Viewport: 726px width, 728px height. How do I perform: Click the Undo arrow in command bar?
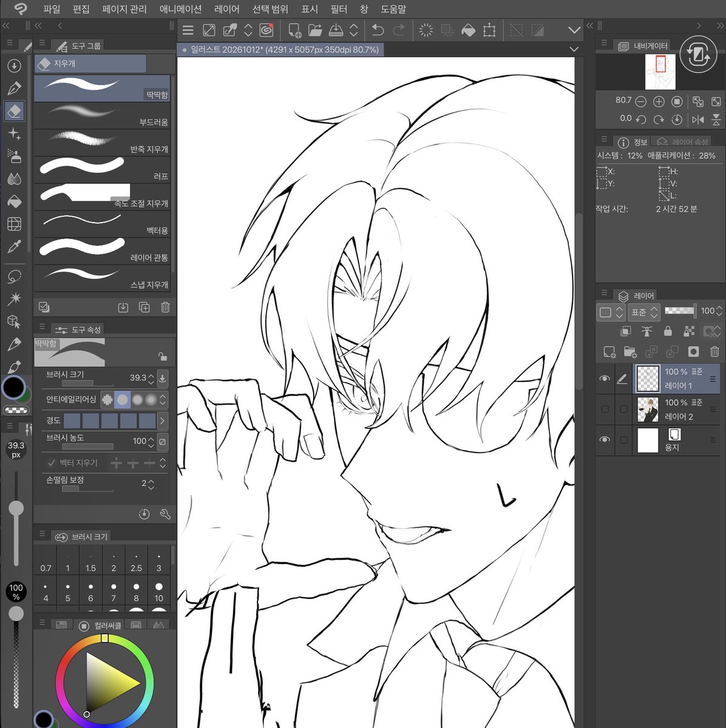click(x=378, y=30)
